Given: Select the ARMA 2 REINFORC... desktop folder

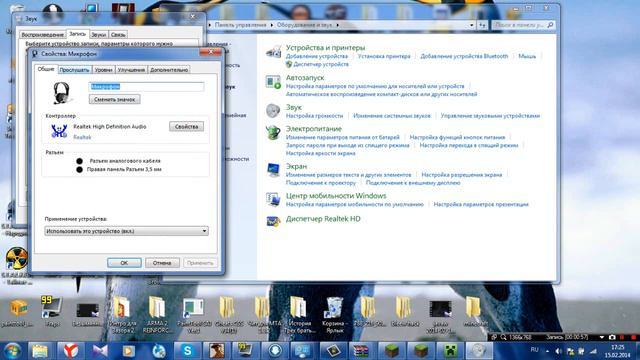Looking at the screenshot, I should tap(158, 315).
